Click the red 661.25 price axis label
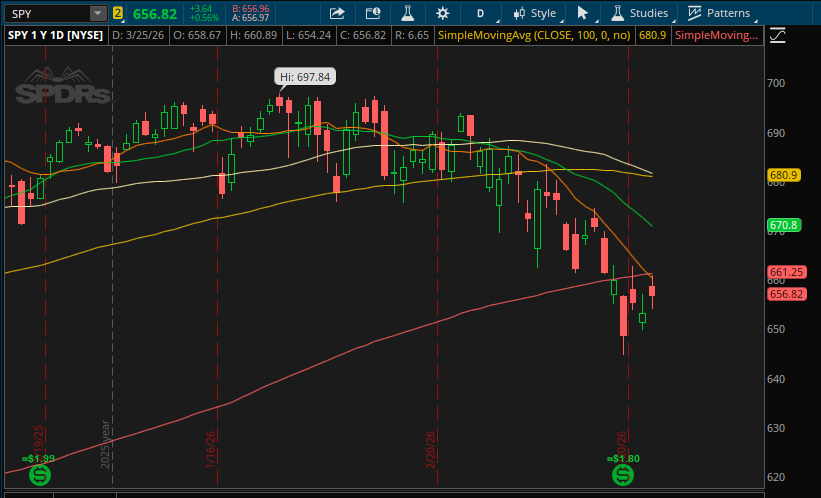 pyautogui.click(x=786, y=272)
